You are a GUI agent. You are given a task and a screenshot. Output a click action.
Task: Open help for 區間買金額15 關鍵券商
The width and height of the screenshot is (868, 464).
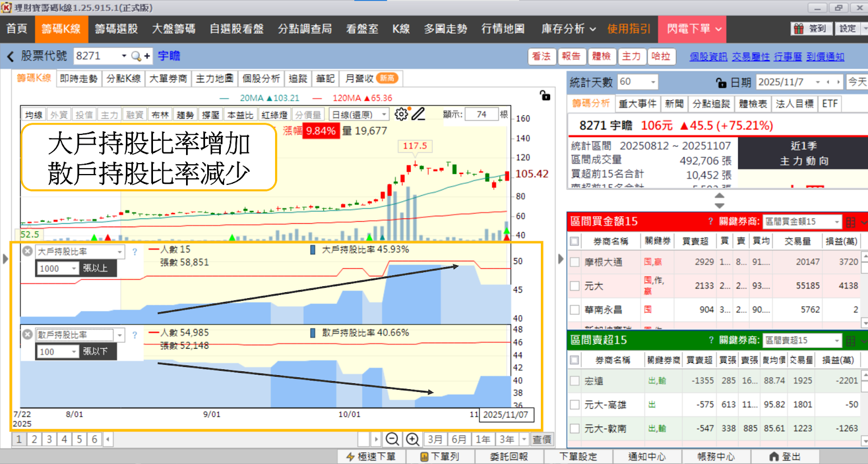pyautogui.click(x=711, y=221)
